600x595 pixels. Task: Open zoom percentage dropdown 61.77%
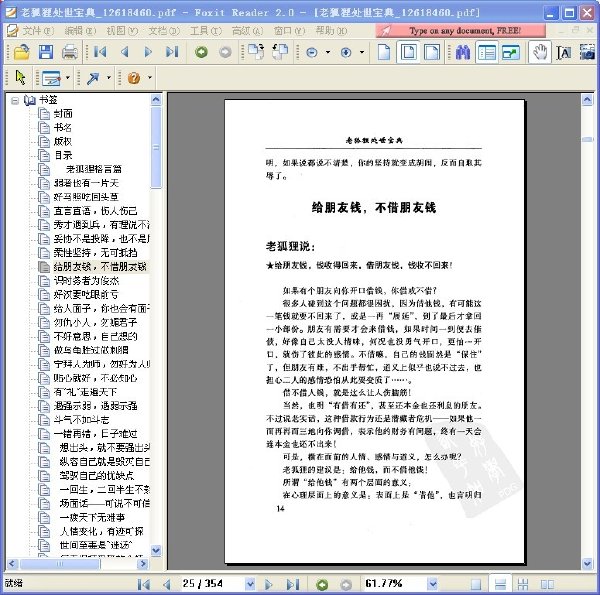point(432,584)
